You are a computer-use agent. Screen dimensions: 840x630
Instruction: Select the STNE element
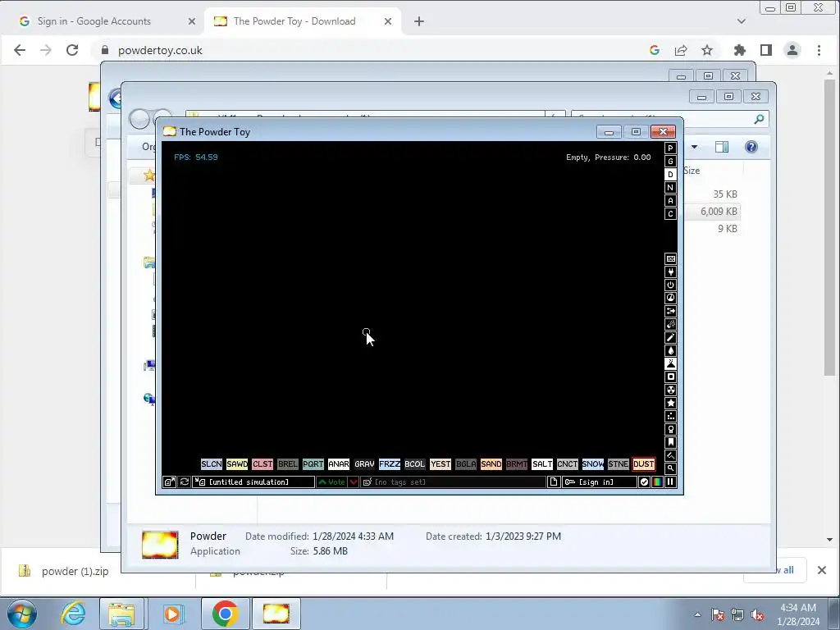[x=619, y=464]
